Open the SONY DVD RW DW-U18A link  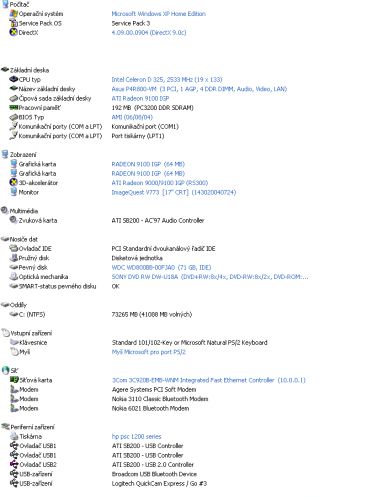point(210,276)
